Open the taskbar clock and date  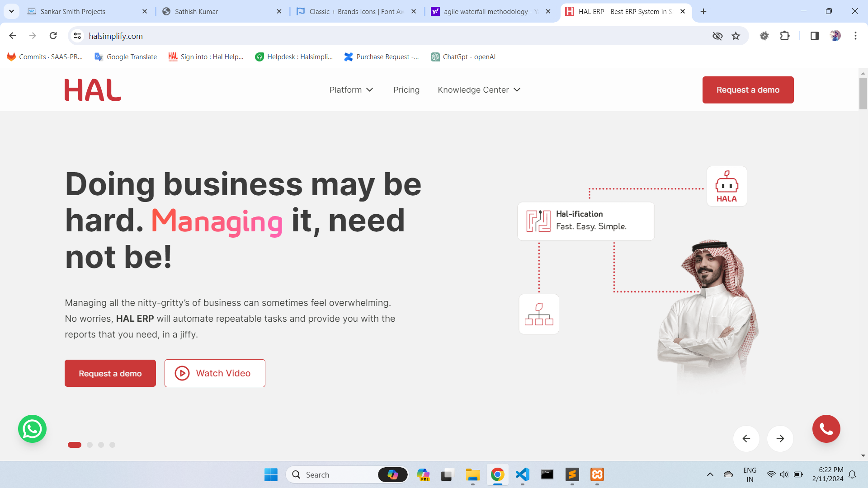[827, 474]
